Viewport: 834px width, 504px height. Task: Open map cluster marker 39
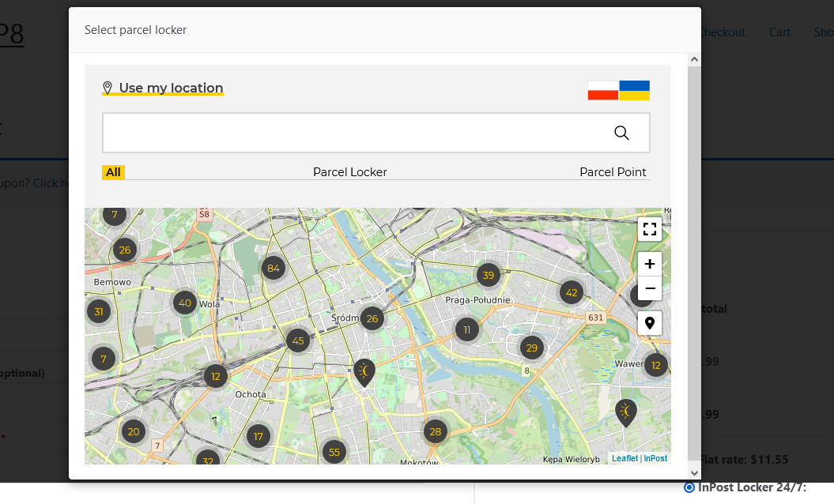pos(489,276)
